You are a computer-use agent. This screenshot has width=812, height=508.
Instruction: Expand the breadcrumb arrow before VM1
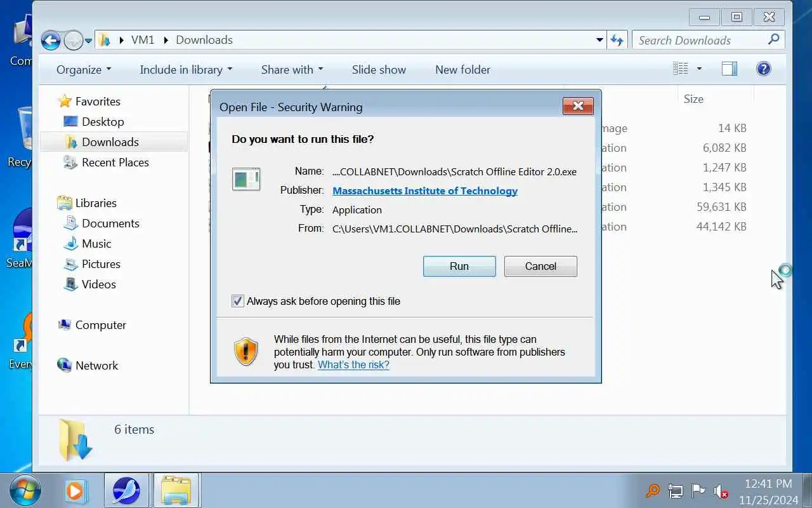click(x=121, y=40)
